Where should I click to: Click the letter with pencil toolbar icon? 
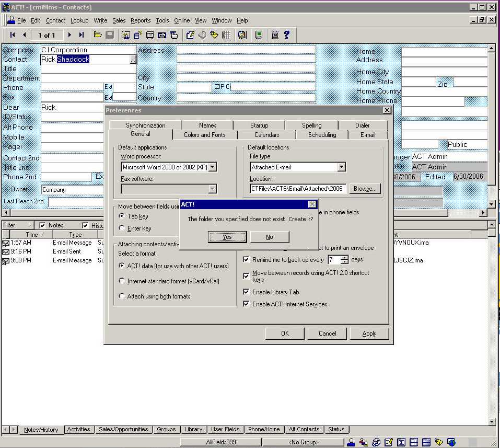(x=190, y=35)
